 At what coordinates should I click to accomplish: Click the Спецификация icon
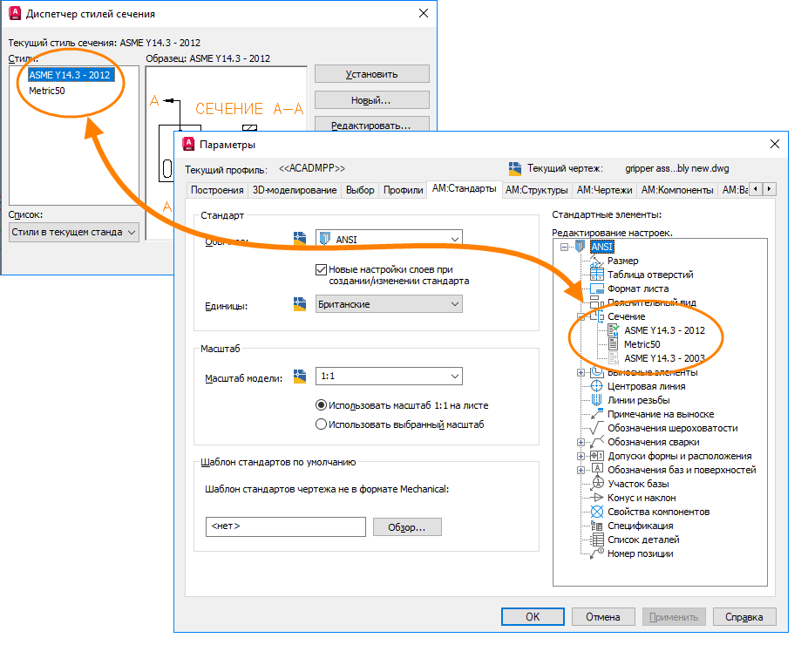point(597,526)
